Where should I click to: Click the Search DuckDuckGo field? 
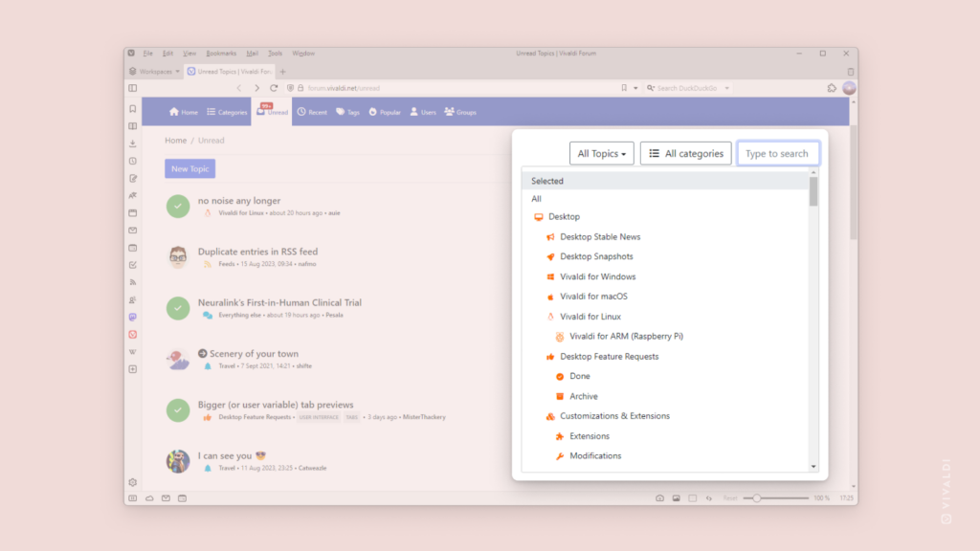[687, 88]
